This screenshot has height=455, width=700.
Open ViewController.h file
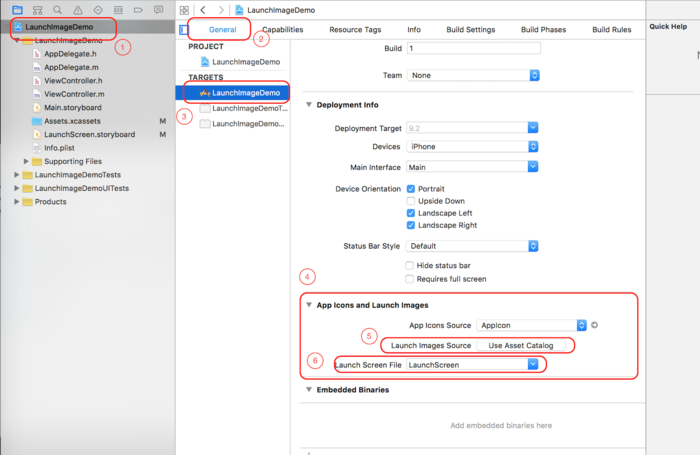click(73, 81)
